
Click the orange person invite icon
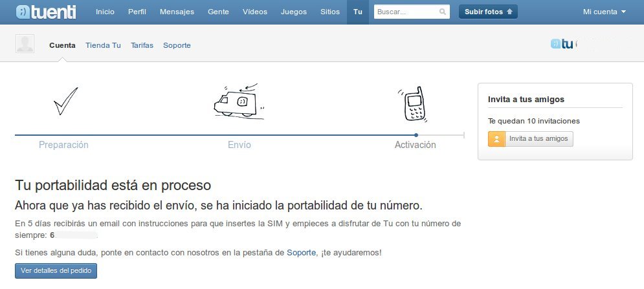pos(496,139)
